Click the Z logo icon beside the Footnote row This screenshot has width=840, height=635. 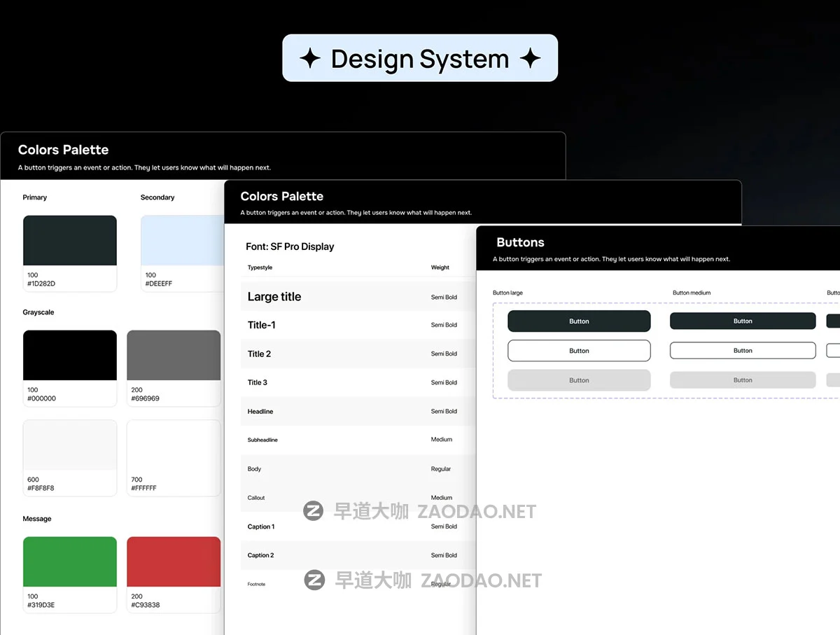tap(314, 580)
